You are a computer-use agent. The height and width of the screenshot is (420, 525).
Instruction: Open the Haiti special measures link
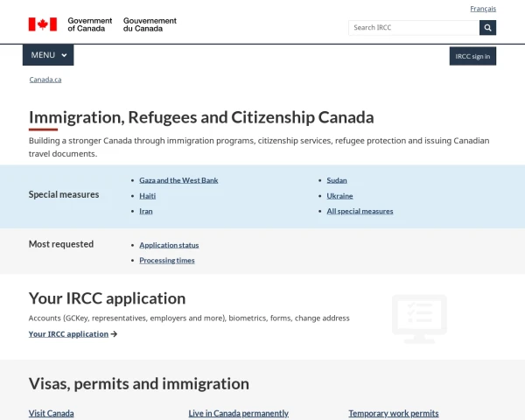tap(147, 196)
